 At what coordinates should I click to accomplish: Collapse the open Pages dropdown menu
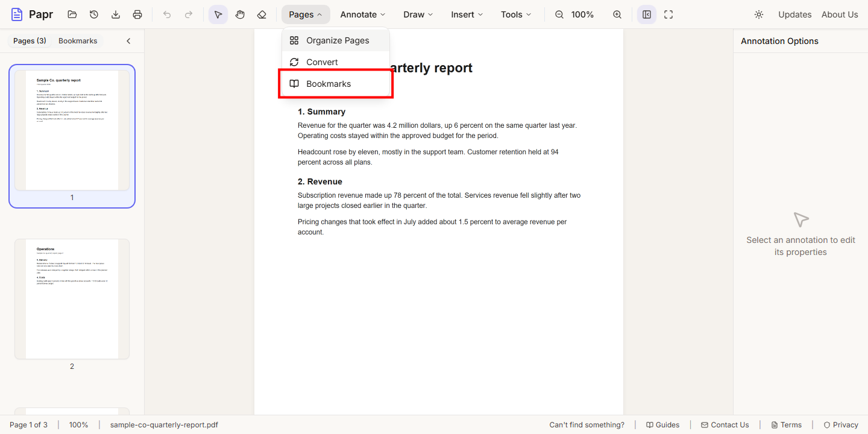tap(306, 14)
